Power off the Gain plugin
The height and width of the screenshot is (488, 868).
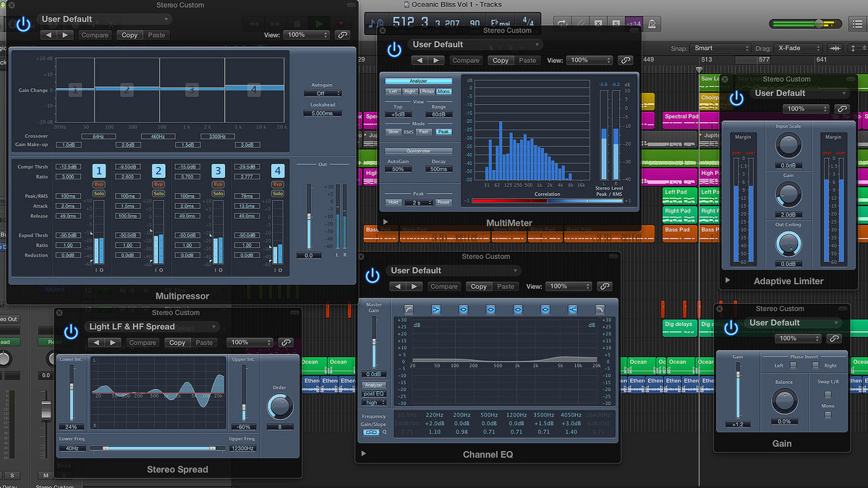[x=731, y=328]
